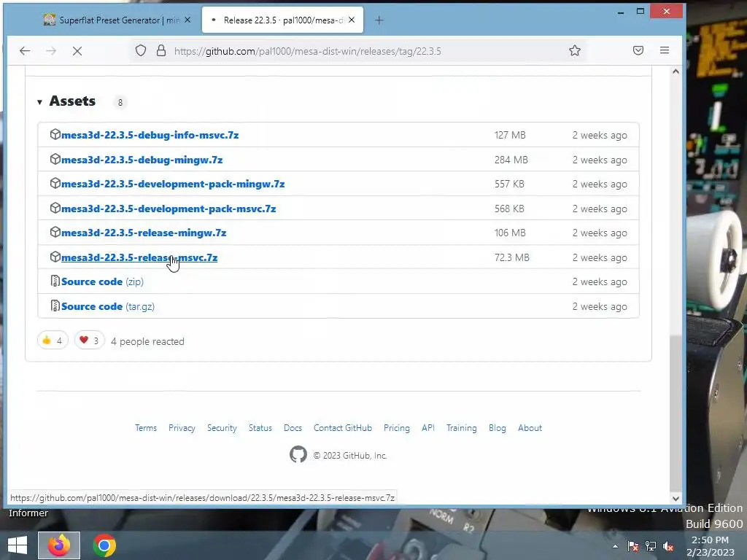Click the forward navigation arrow
747x560 pixels.
(x=51, y=50)
